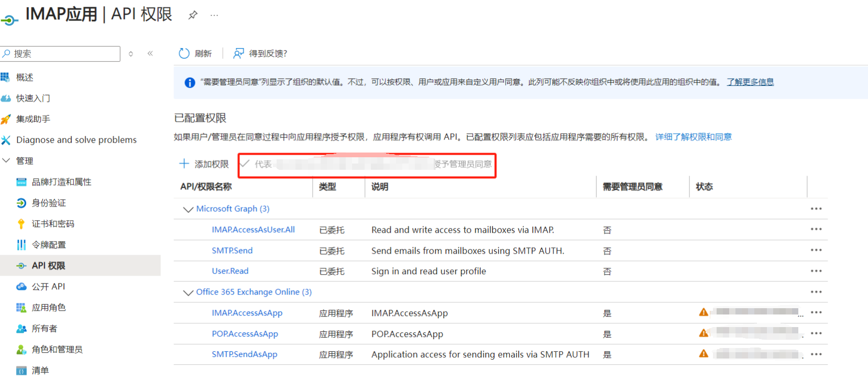Open the POP.AccessAsApp permission link

(245, 334)
